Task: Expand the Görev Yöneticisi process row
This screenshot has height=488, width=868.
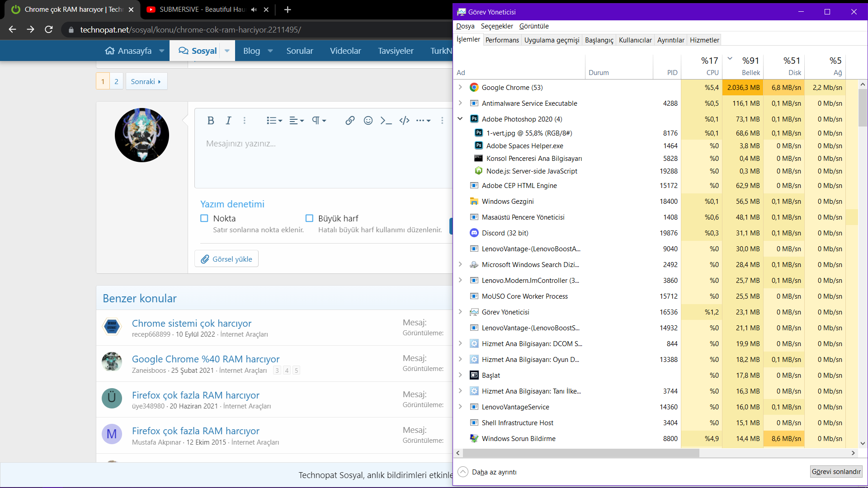Action: coord(460,312)
